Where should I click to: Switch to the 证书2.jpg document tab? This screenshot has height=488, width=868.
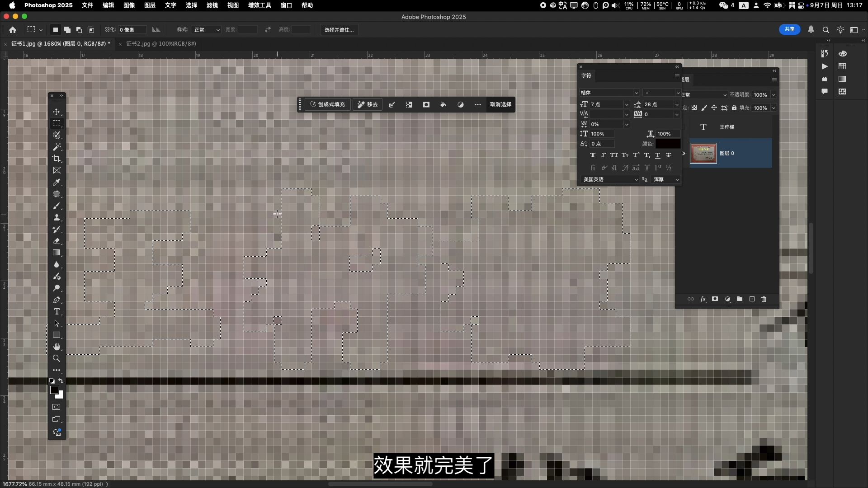[161, 44]
